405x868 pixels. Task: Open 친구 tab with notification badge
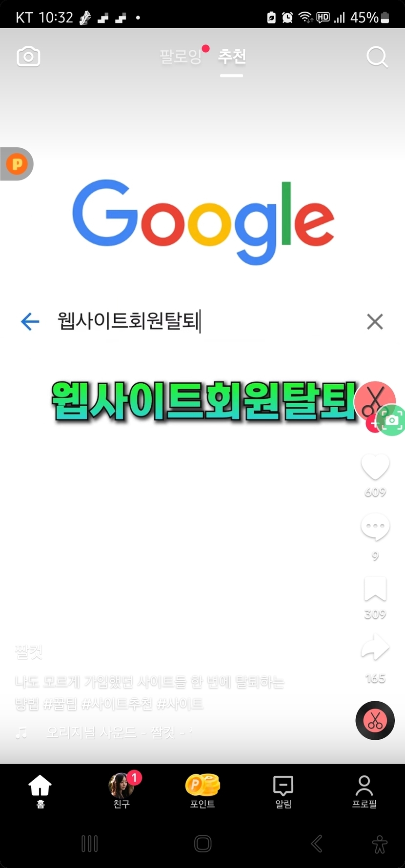point(122,790)
